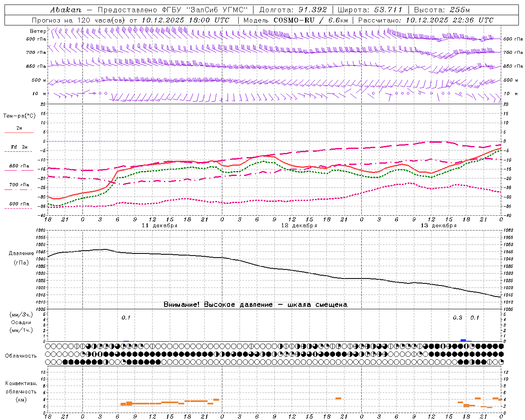Click the '12 декабря' date label
This screenshot has width=525, height=420.
(299, 226)
